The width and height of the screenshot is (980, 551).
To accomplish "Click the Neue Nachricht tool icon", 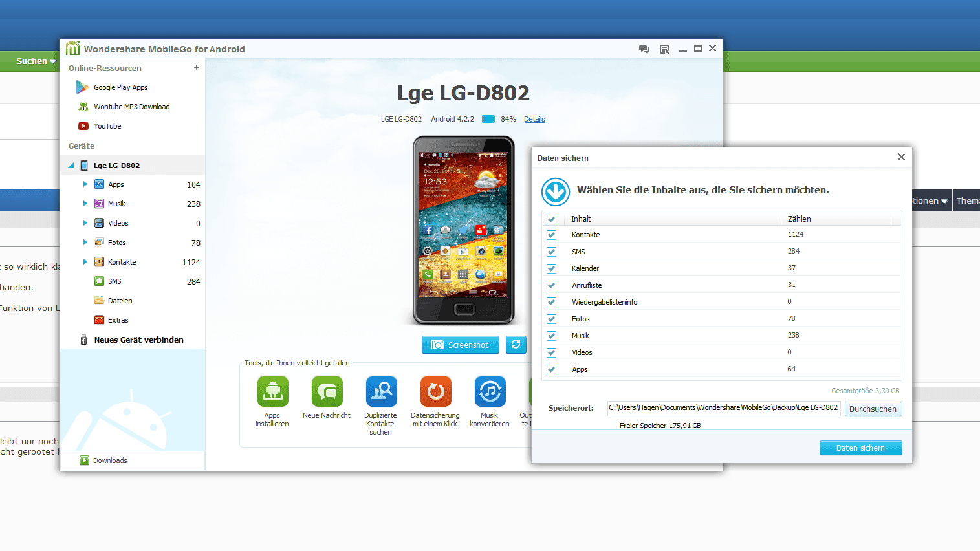I will (x=327, y=391).
